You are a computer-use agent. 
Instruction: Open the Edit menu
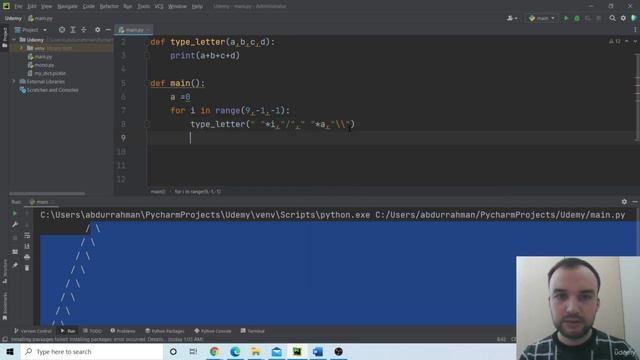point(32,6)
